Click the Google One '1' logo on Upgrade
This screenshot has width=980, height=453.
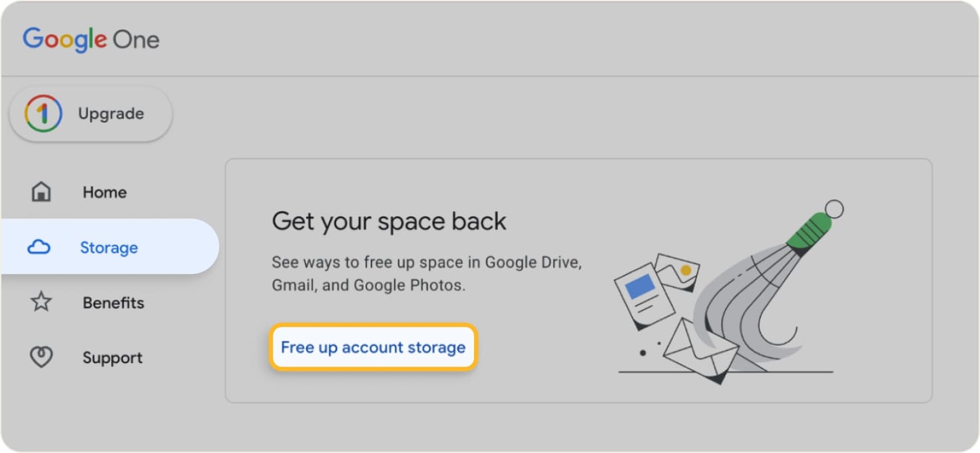pos(41,113)
